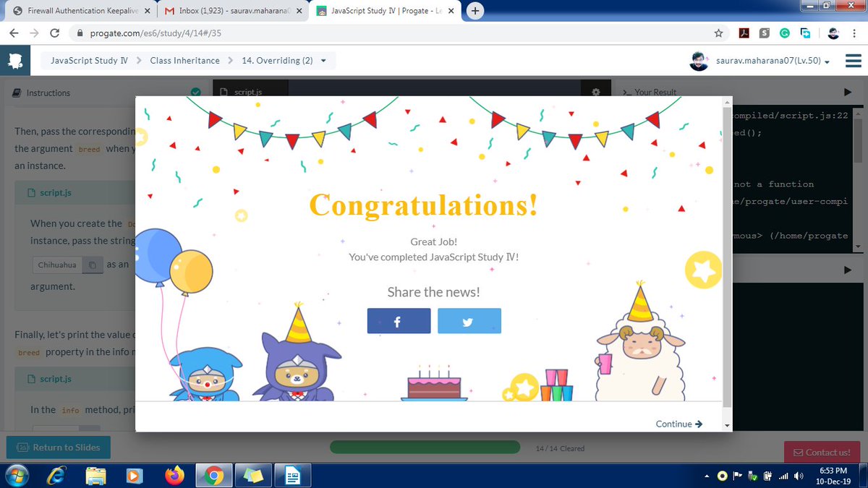Open a new browser tab
Viewport: 868px width, 488px height.
click(475, 11)
